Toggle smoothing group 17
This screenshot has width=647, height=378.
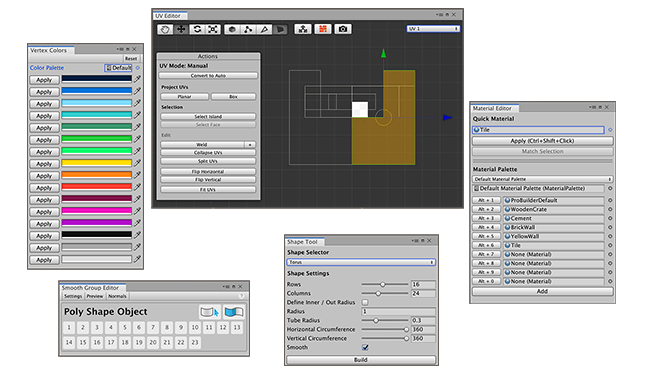tap(111, 343)
